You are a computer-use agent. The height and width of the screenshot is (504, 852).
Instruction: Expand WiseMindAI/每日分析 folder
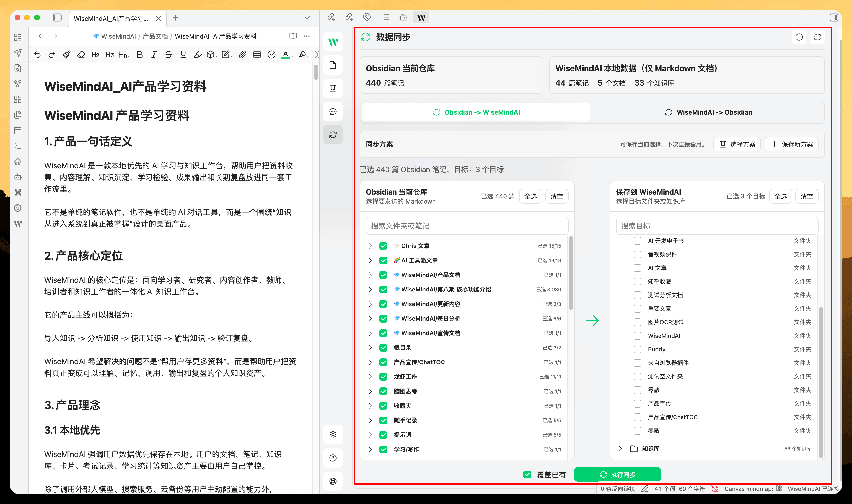pyautogui.click(x=370, y=319)
